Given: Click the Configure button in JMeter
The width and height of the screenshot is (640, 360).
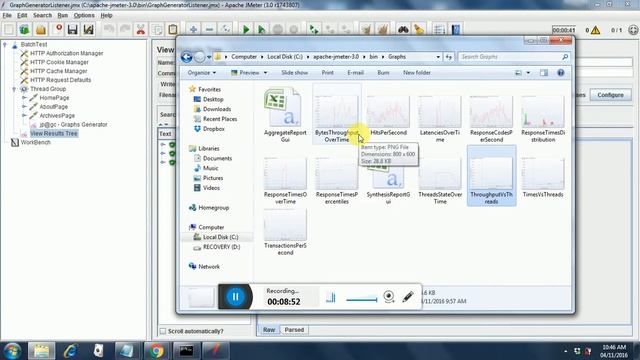Looking at the screenshot, I should tap(611, 95).
